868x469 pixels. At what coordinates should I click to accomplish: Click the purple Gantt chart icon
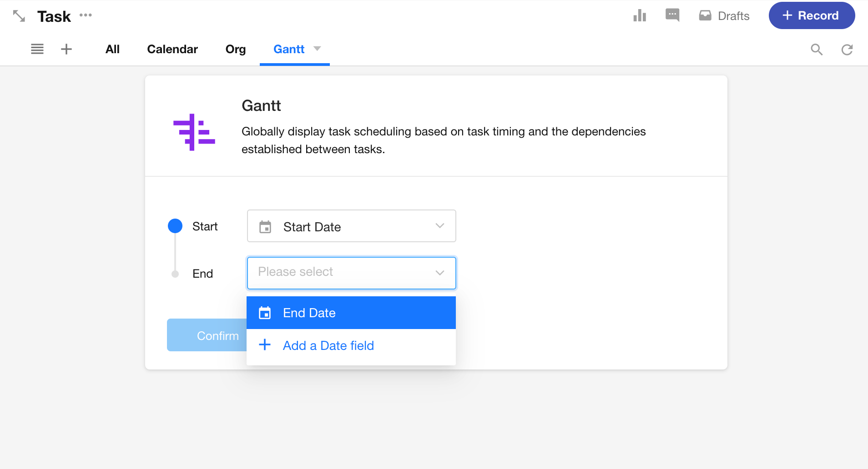[194, 132]
